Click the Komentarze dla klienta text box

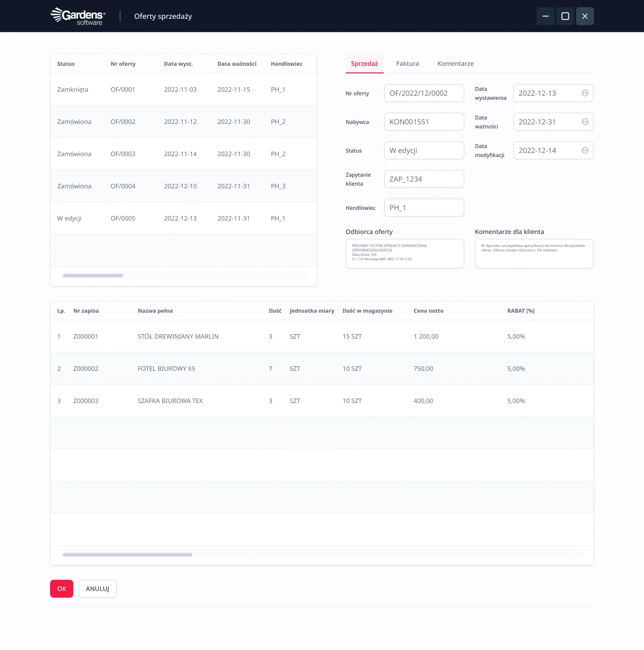534,254
